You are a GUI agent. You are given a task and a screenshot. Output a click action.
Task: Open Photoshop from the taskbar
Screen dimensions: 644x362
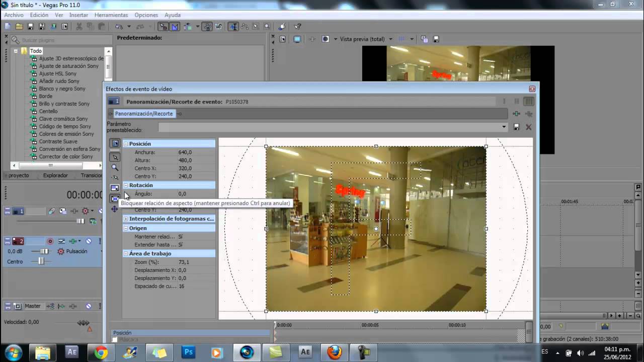188,352
